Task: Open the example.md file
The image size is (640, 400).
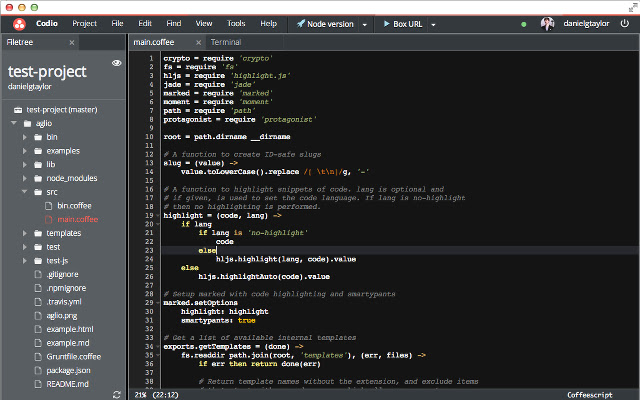Action: (68, 343)
